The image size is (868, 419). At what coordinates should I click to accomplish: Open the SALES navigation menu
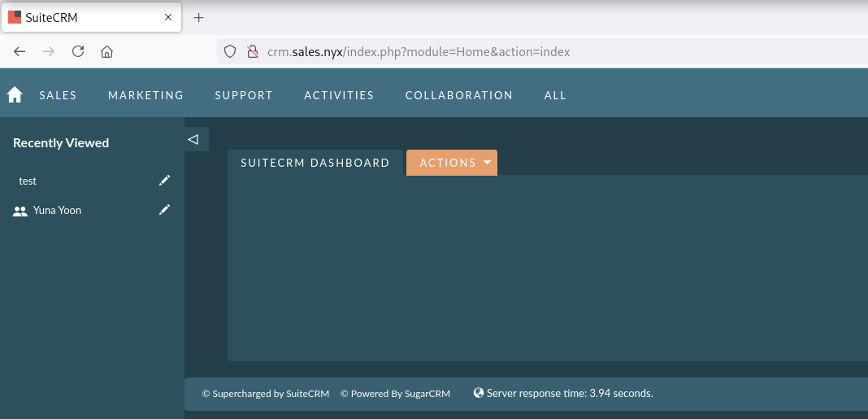[x=58, y=95]
